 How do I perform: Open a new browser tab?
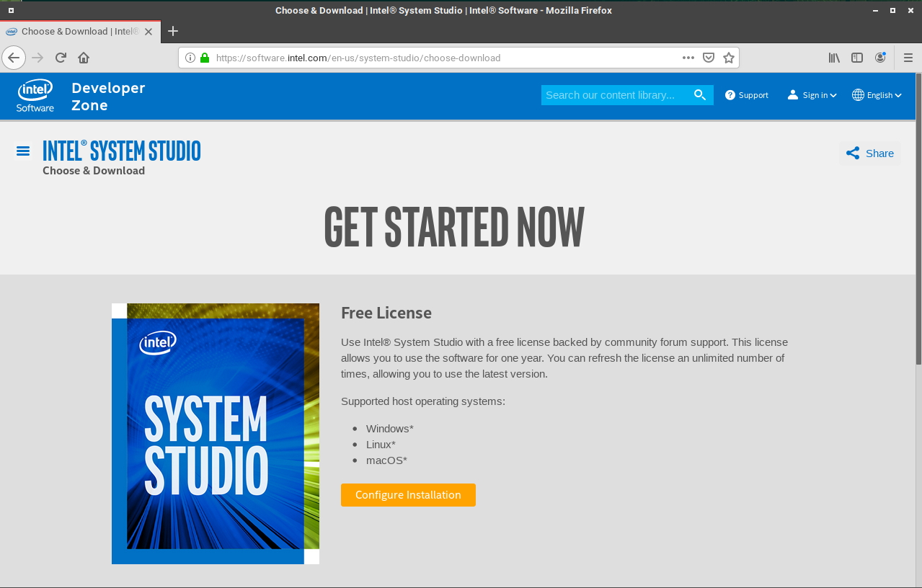point(173,31)
